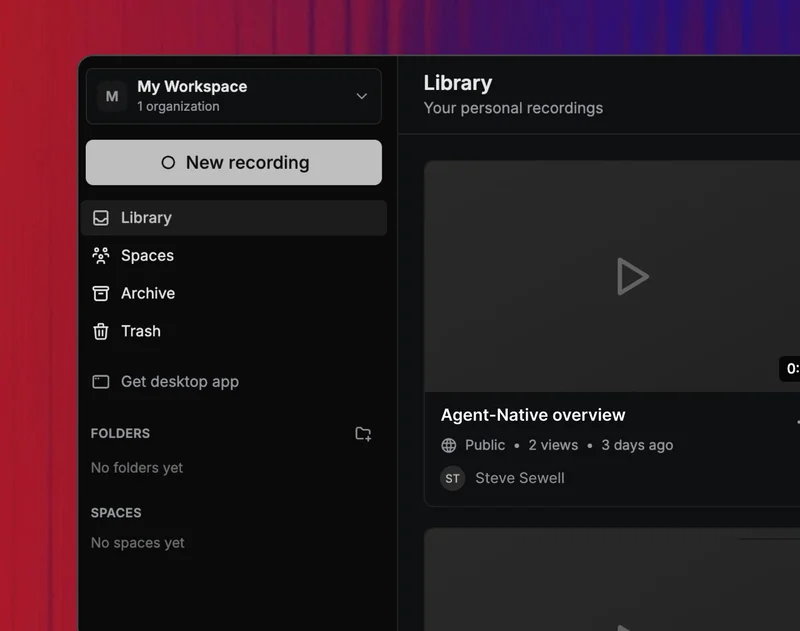800x631 pixels.
Task: Click the Spaces people icon
Action: click(101, 256)
